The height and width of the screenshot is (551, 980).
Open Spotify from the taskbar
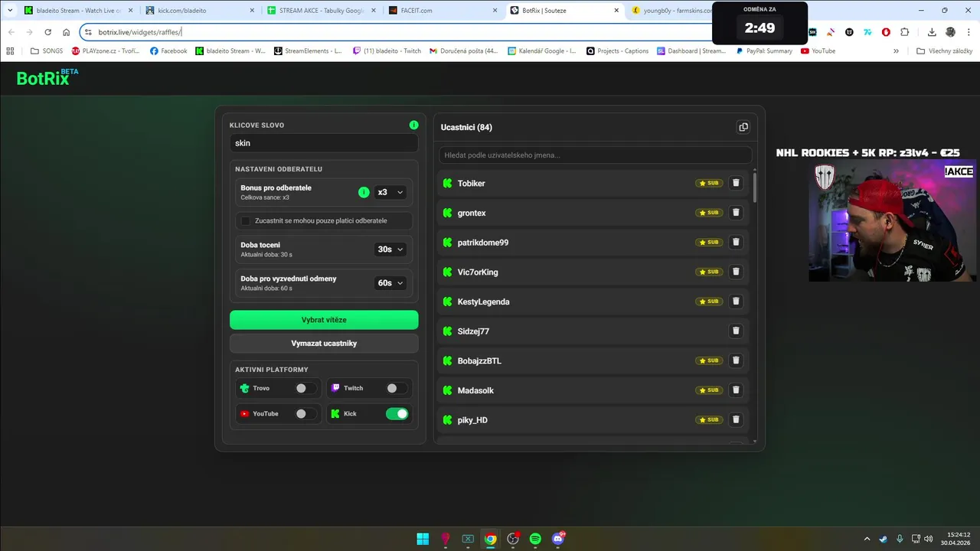535,539
